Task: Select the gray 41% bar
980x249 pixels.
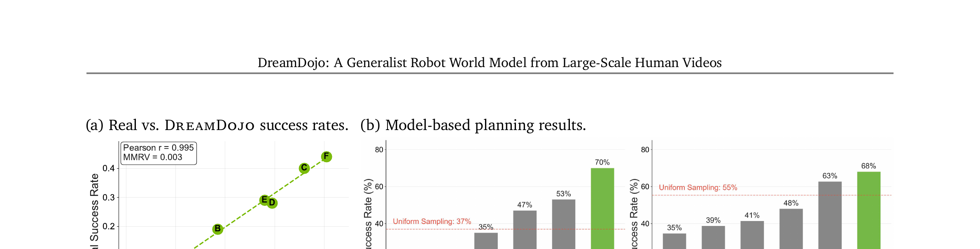Action: point(752,235)
